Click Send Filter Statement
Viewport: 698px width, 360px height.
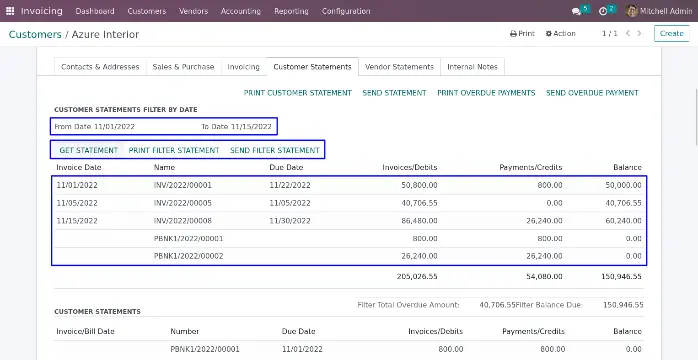[275, 150]
